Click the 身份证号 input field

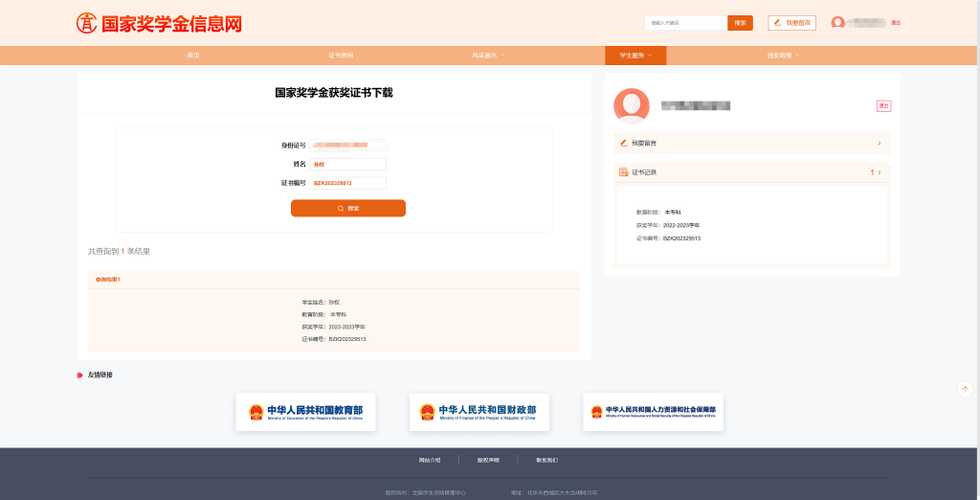coord(347,146)
